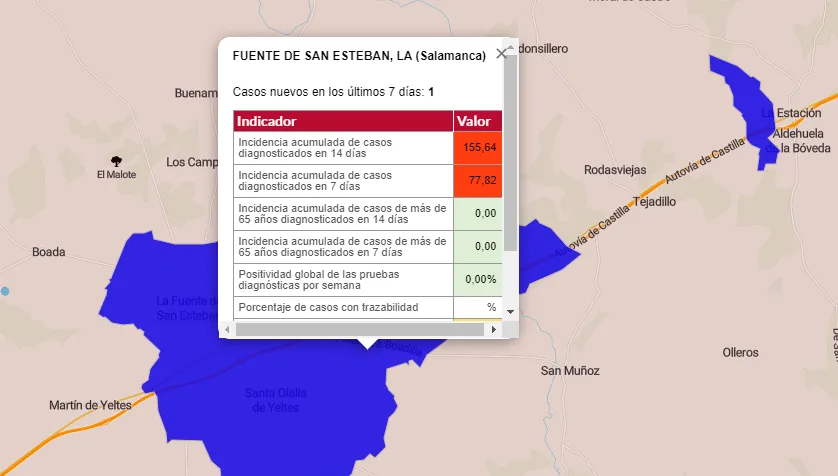838x476 pixels.
Task: Click the red 77,82 incidence value cell
Action: 478,181
